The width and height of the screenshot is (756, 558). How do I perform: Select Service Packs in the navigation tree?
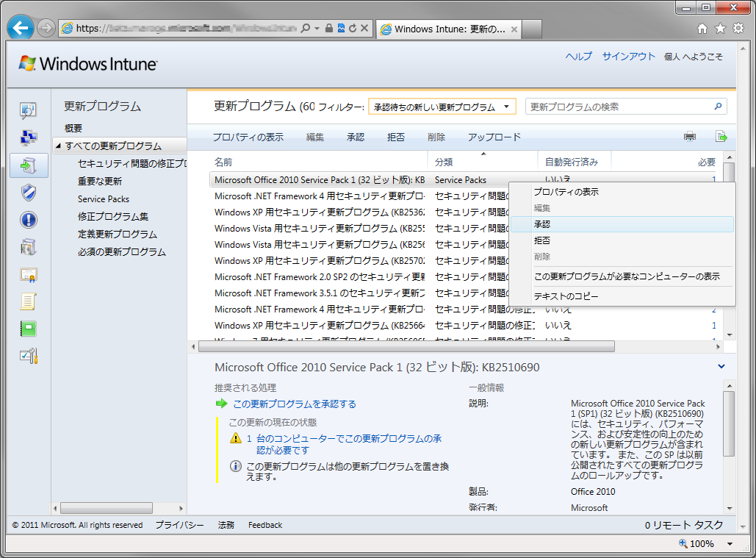pyautogui.click(x=103, y=198)
